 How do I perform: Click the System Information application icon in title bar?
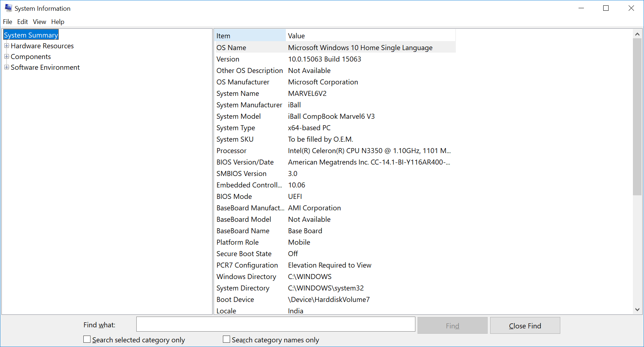pyautogui.click(x=8, y=8)
